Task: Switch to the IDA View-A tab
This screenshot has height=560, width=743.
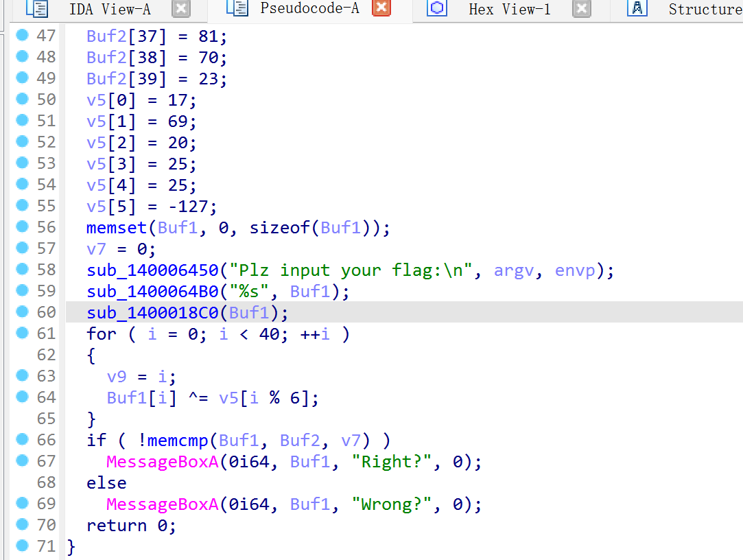Action: (110, 9)
